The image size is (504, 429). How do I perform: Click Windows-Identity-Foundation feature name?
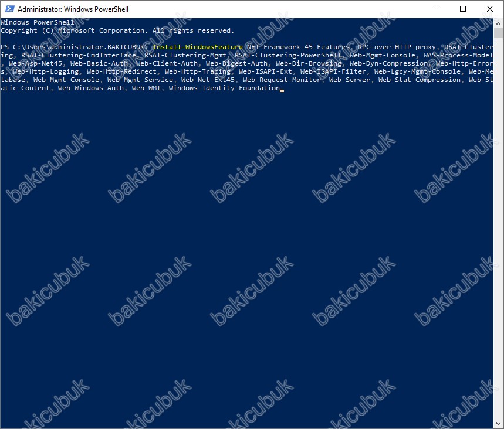224,88
